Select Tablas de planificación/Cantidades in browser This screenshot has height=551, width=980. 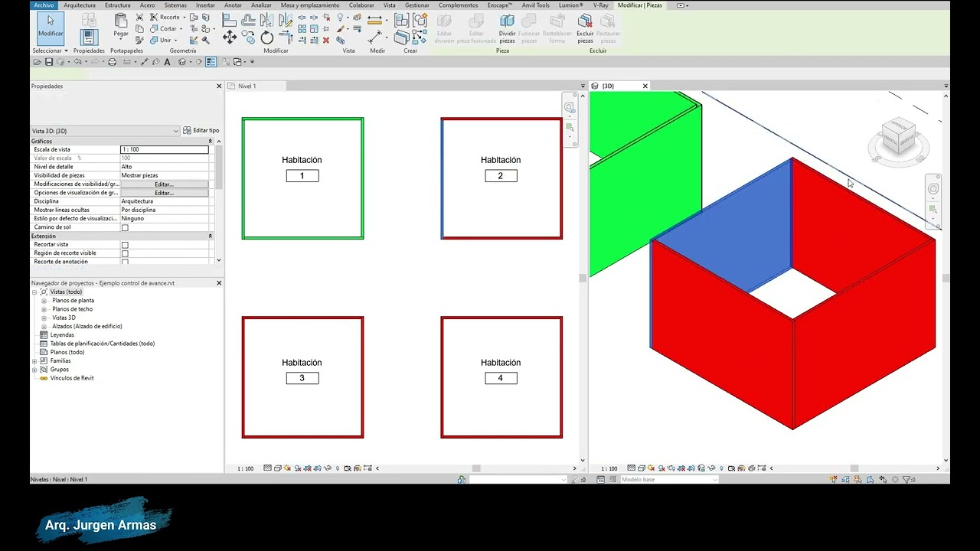click(x=103, y=344)
